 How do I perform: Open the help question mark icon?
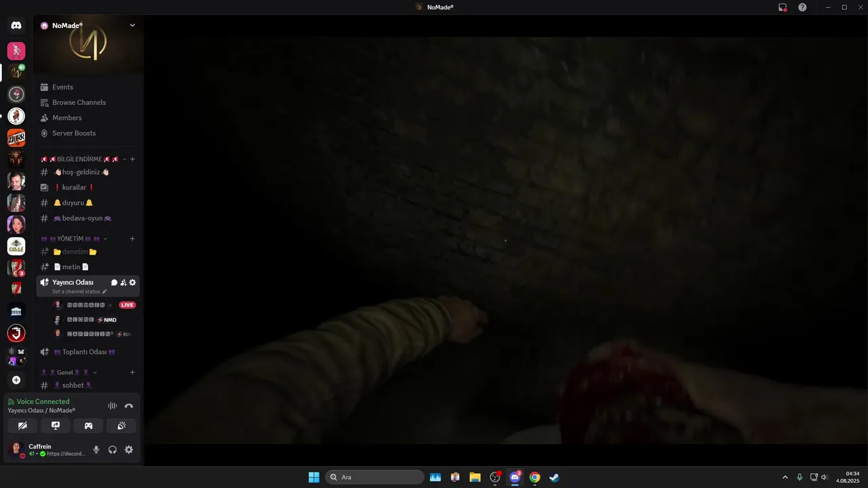click(x=802, y=7)
